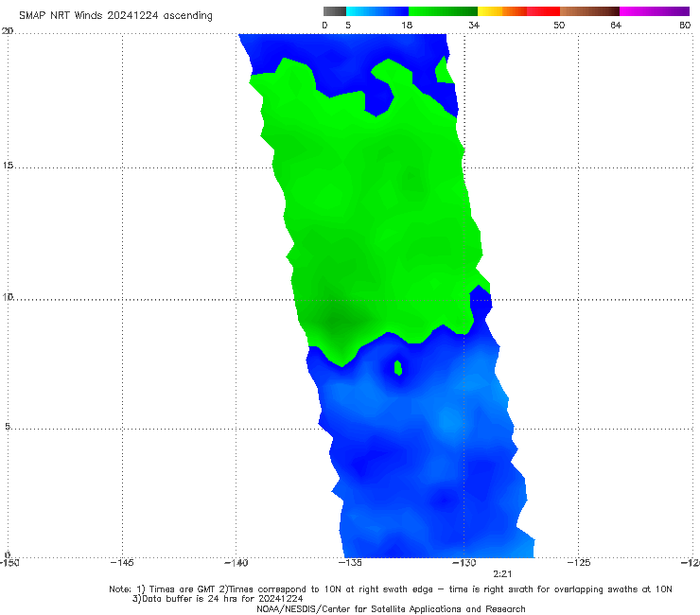Click the '34' label under the color bar

474,25
